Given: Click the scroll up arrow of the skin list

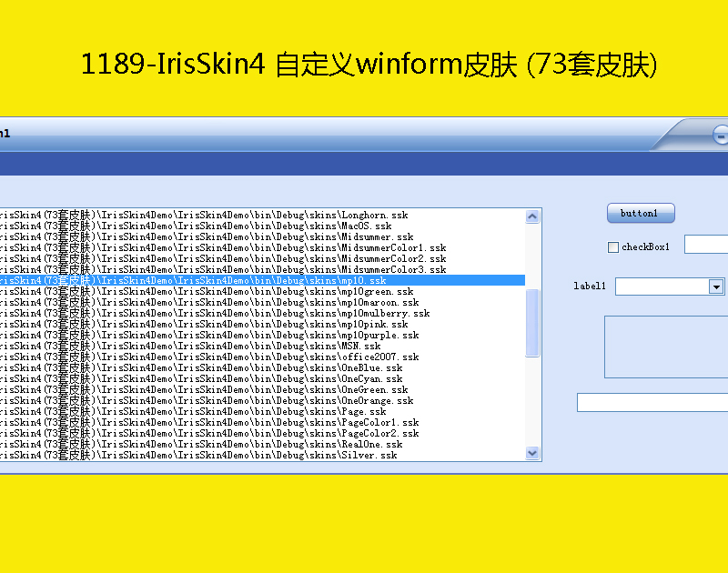Looking at the screenshot, I should [532, 216].
